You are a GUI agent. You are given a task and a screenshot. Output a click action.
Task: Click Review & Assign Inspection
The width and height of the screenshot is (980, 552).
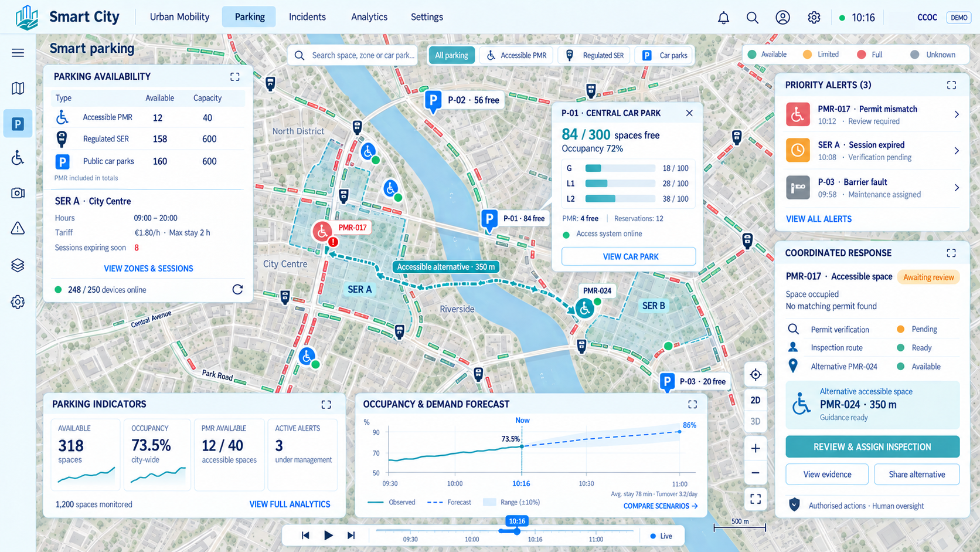tap(872, 446)
